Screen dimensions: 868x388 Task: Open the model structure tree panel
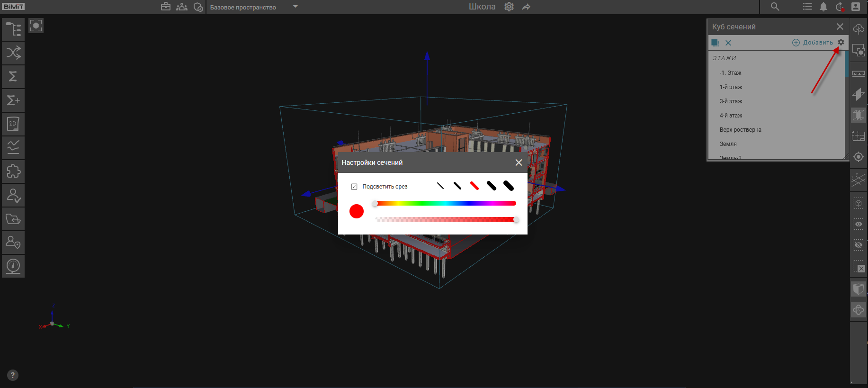click(13, 29)
